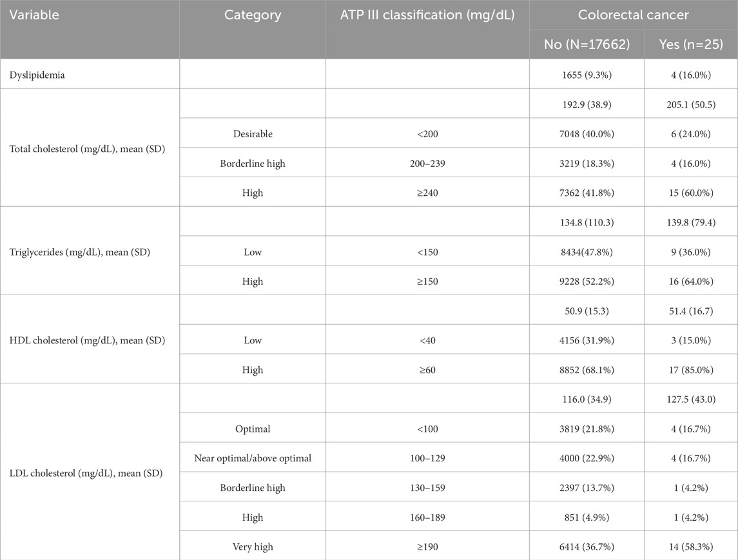Click the Desirable category cell

(x=253, y=133)
